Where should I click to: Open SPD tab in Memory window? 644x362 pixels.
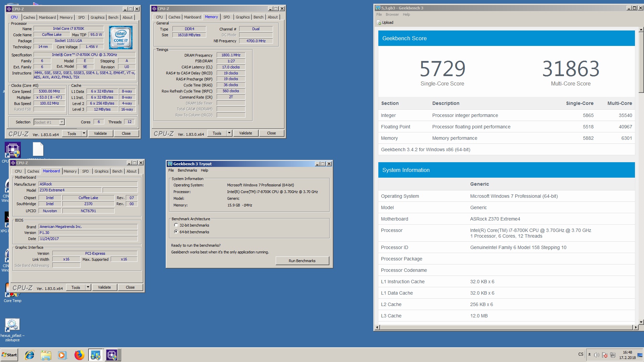[x=227, y=17]
